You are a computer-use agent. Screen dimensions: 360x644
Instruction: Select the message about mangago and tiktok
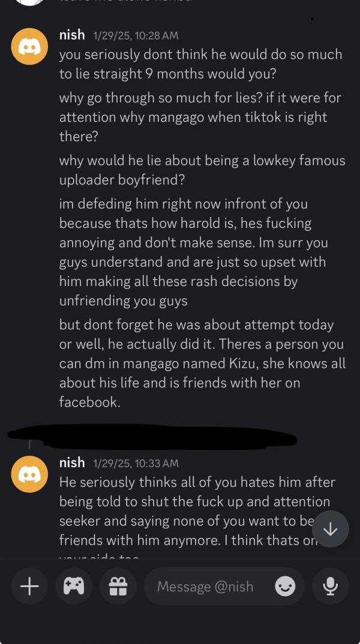(x=201, y=118)
